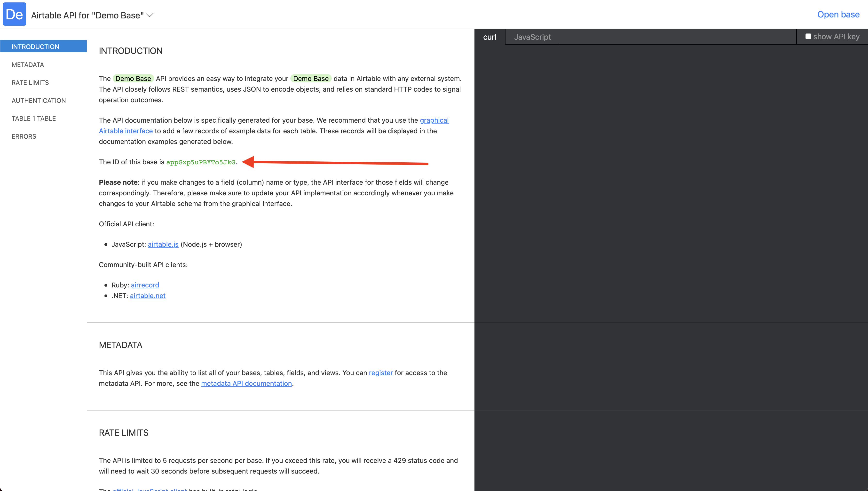Select the Introduction sidebar item
This screenshot has width=868, height=491.
[x=43, y=47]
